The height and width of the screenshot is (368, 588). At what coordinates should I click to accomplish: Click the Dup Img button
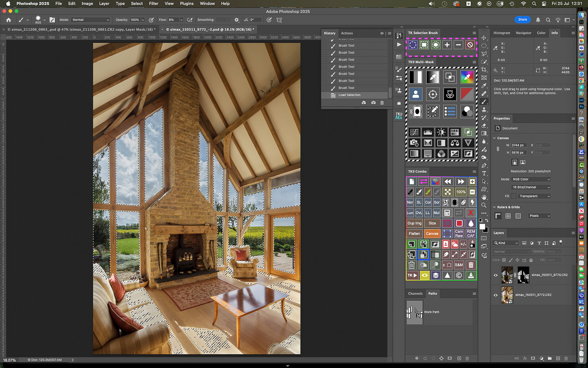point(414,223)
